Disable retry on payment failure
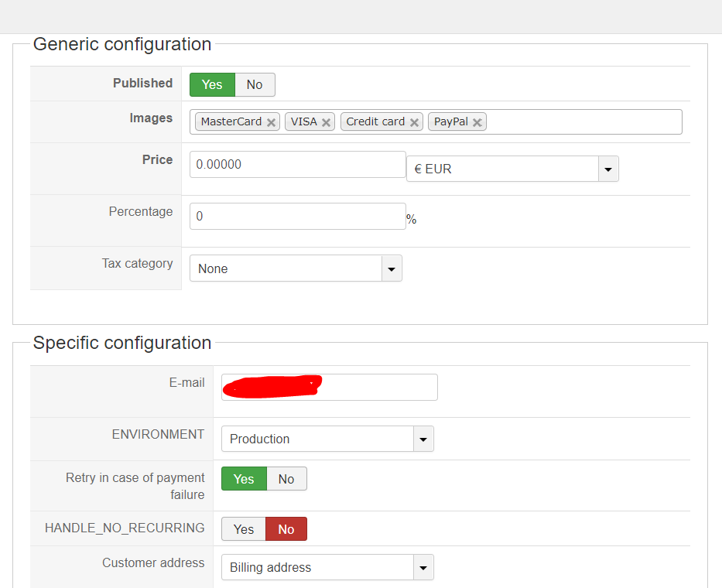Image resolution: width=722 pixels, height=588 pixels. coord(286,479)
